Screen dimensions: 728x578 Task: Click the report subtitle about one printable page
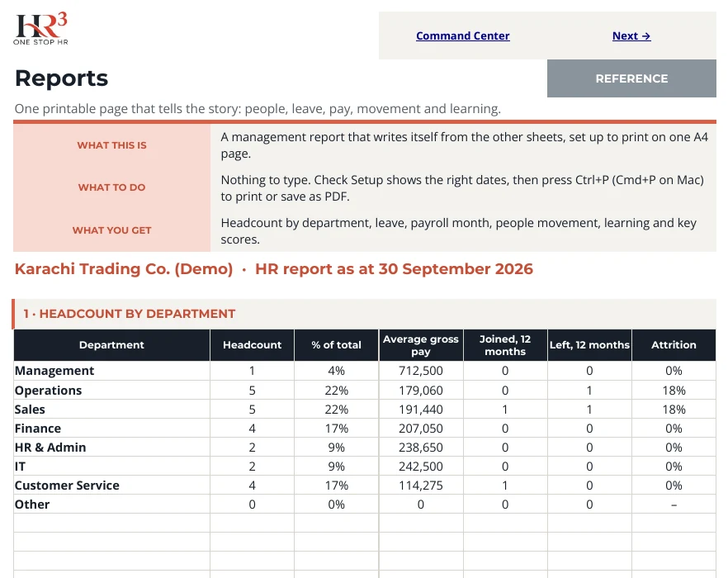(x=258, y=109)
